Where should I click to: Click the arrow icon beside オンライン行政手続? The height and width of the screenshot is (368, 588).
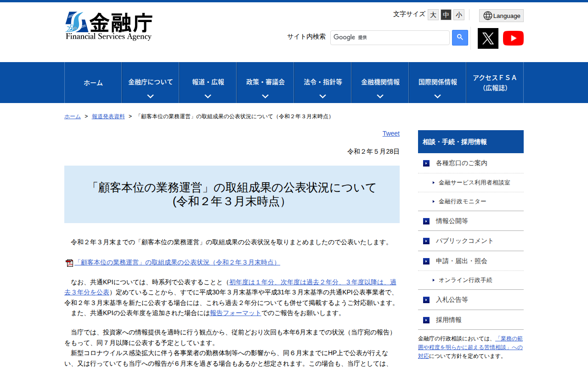pyautogui.click(x=433, y=280)
